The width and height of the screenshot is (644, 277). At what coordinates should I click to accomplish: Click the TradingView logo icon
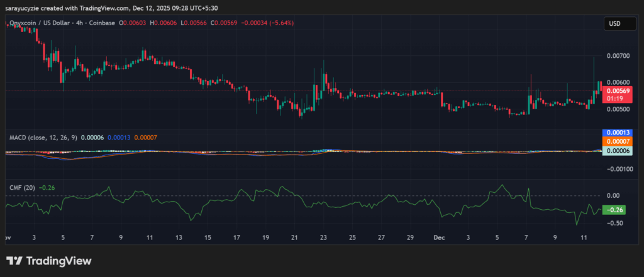(x=14, y=261)
